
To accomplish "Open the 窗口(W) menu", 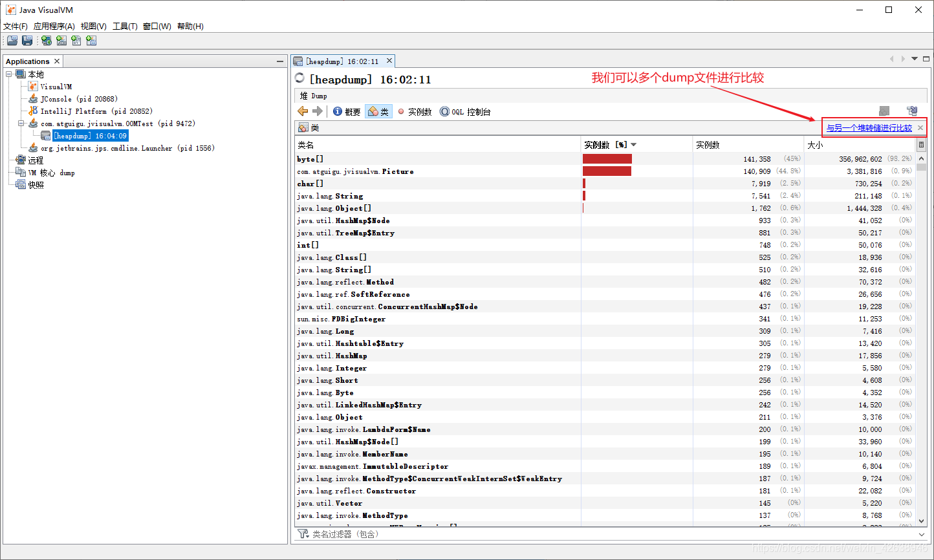I will [157, 26].
